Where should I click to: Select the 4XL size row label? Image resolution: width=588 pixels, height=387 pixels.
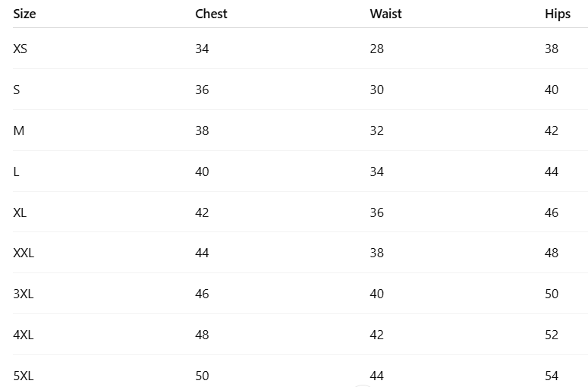[x=24, y=335]
